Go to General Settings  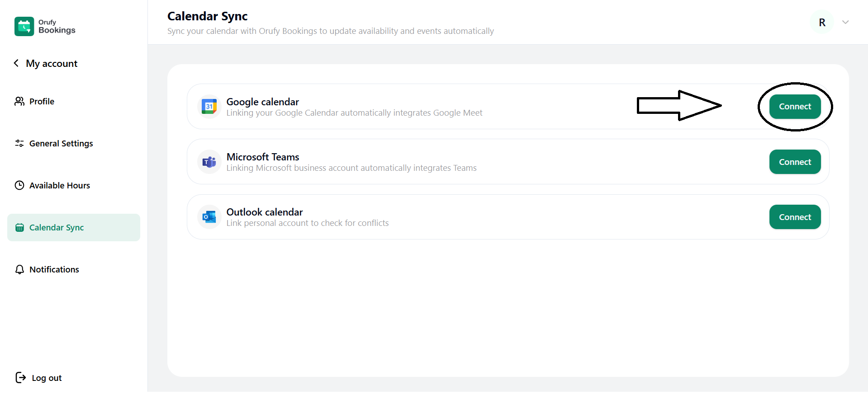click(x=61, y=143)
